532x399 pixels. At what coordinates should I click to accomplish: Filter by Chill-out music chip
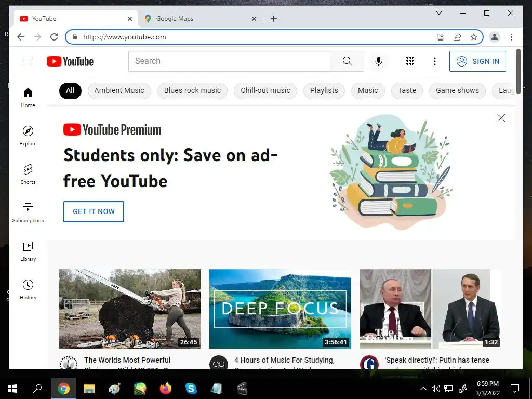pyautogui.click(x=265, y=90)
